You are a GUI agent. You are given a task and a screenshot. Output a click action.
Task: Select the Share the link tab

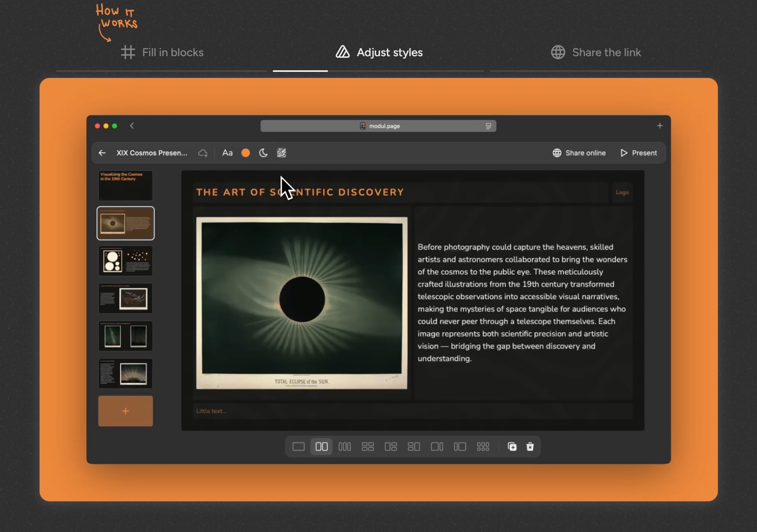pyautogui.click(x=596, y=53)
